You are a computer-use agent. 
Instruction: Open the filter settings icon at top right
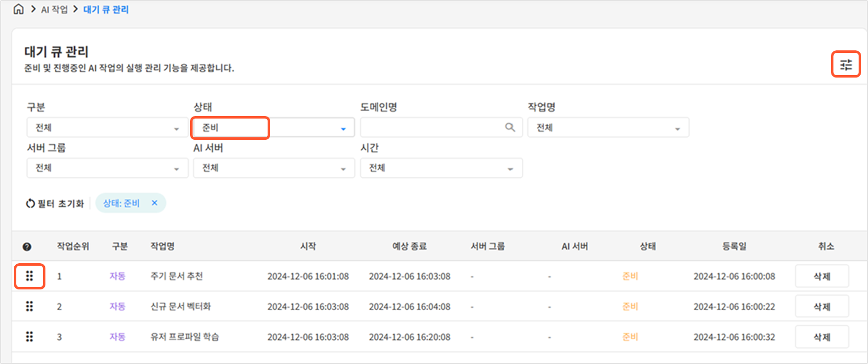point(846,65)
